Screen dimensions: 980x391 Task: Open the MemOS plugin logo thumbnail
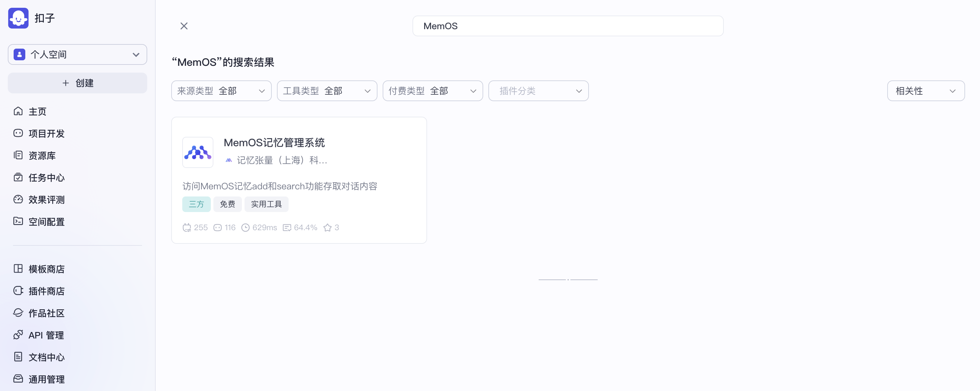click(x=197, y=152)
